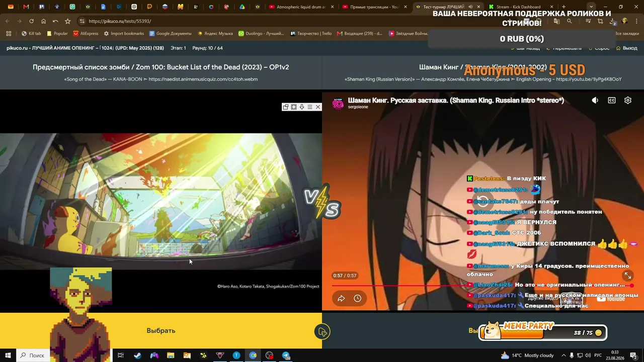Open the browser three-dot menu
The image size is (644, 362).
coord(636,21)
